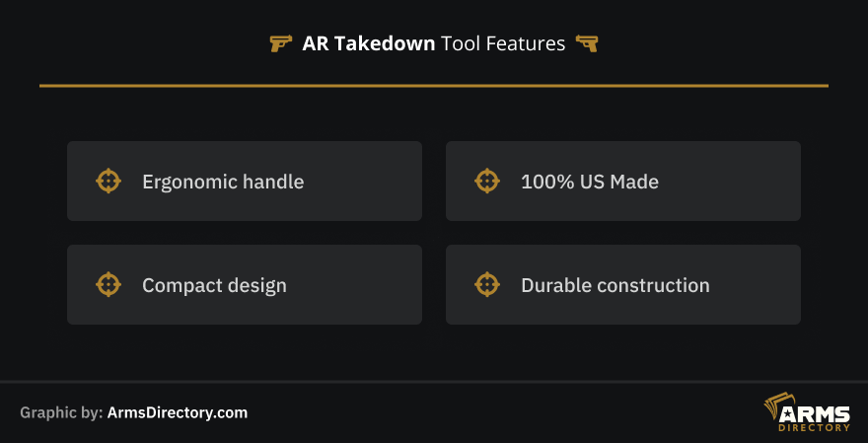This screenshot has width=868, height=443.
Task: Click crosshair icon beside Compact design
Action: coord(108,284)
